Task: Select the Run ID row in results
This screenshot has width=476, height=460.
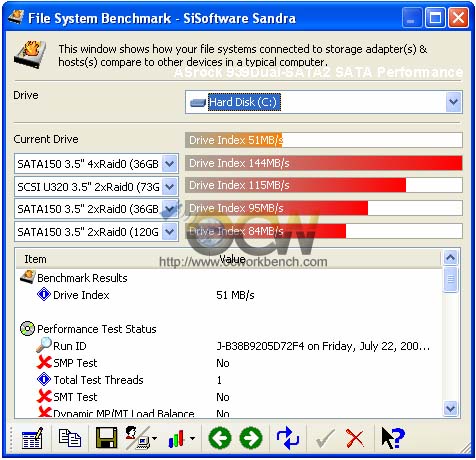Action: (228, 346)
